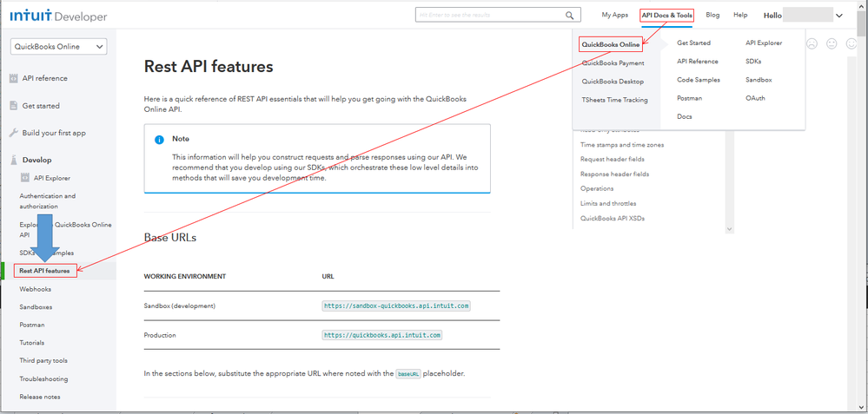
Task: Open Code Samples in the menu
Action: coord(699,80)
